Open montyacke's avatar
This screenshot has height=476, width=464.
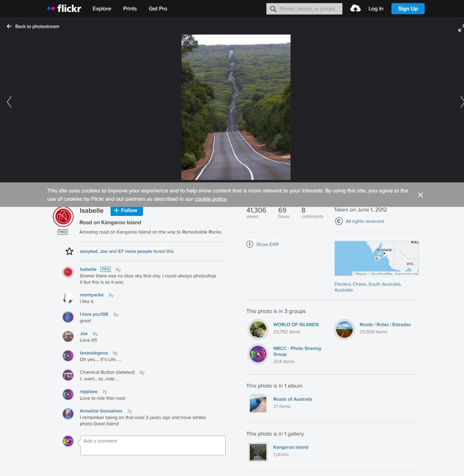pyautogui.click(x=68, y=298)
